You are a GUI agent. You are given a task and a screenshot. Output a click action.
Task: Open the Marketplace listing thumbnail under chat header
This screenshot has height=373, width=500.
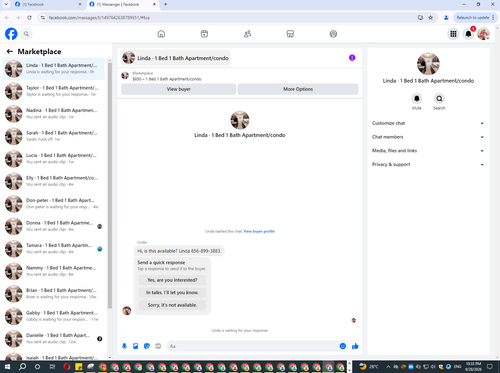point(125,76)
